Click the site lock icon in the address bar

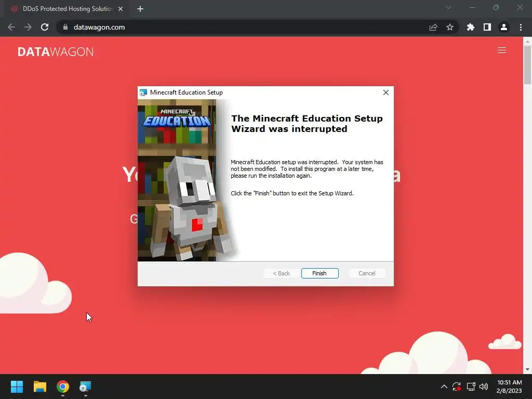65,27
